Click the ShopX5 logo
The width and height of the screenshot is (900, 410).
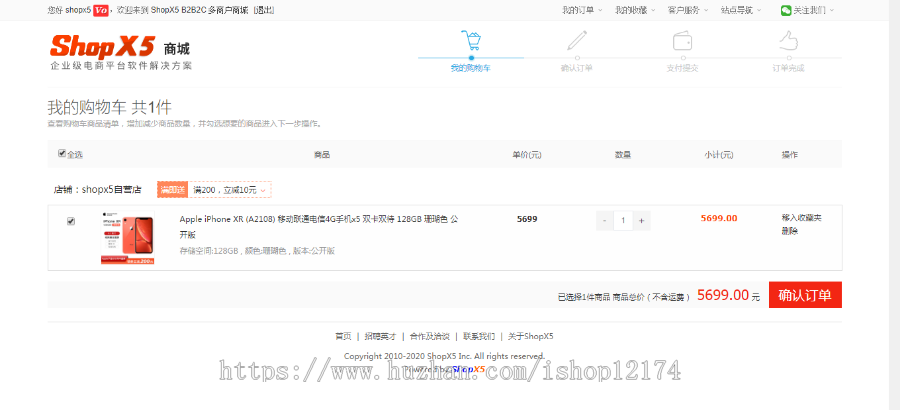121,52
